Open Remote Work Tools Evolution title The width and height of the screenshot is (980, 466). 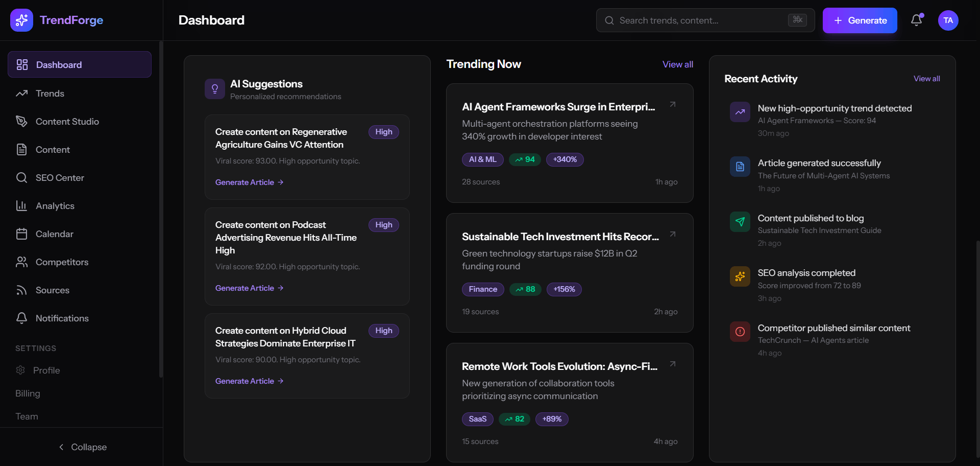click(x=560, y=366)
